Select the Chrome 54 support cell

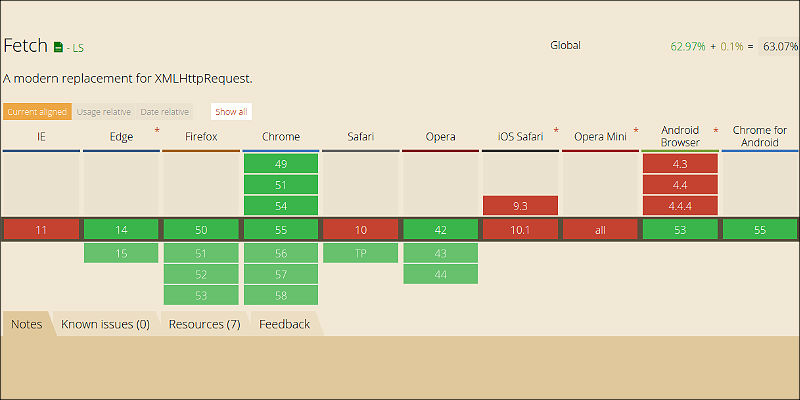click(281, 206)
